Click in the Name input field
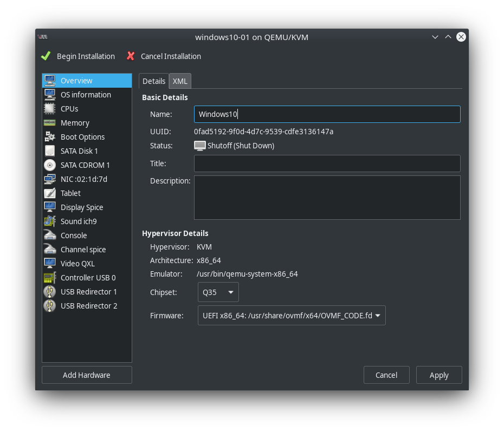Viewport: 504px width, 432px height. click(x=327, y=114)
